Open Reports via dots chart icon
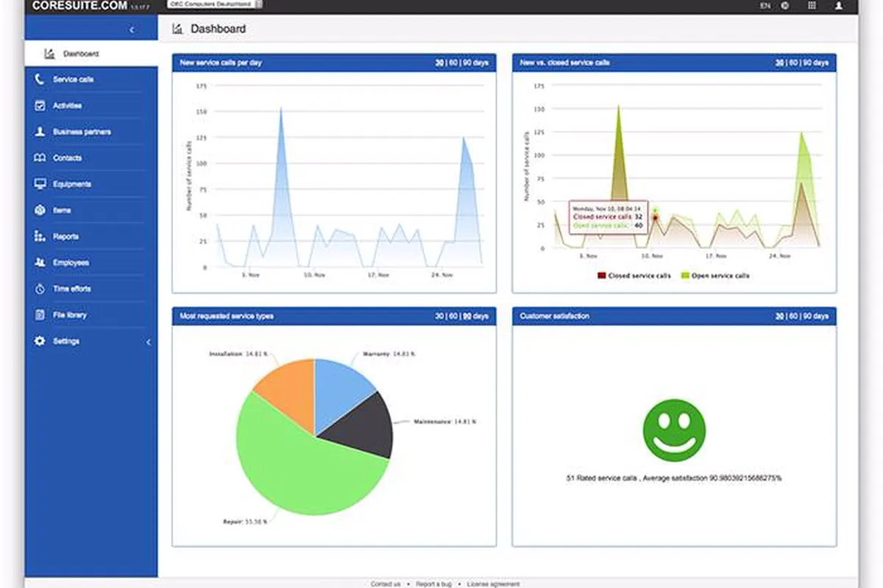The image size is (883, 588). [x=40, y=236]
